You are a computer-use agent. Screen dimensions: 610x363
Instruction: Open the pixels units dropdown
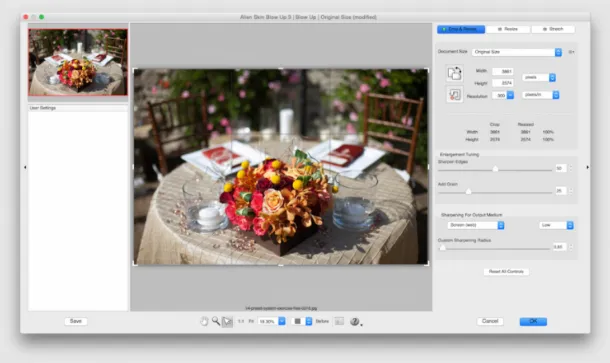tap(539, 77)
